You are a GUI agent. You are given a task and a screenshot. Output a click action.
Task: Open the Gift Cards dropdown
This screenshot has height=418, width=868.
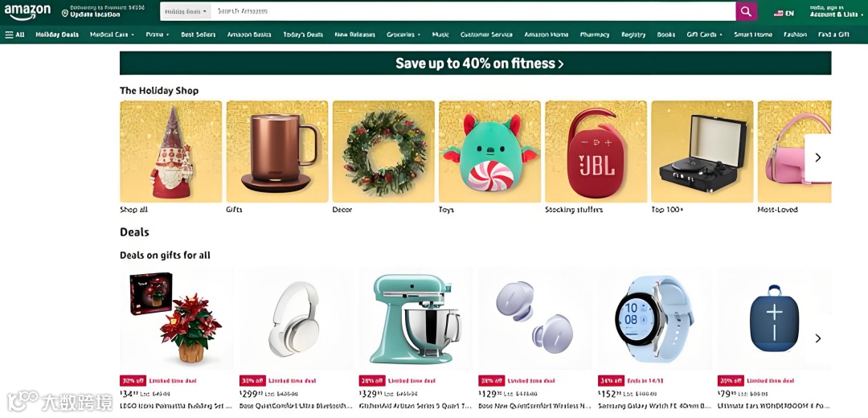[x=704, y=35]
